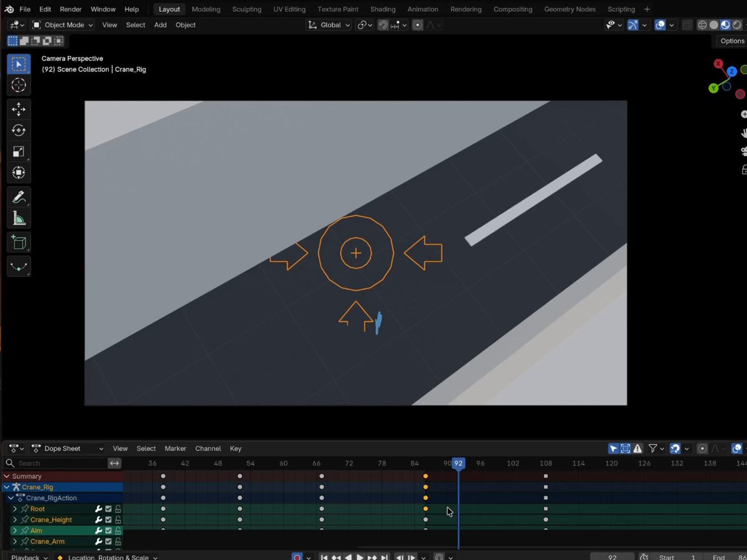The height and width of the screenshot is (560, 747).
Task: Toggle show gizmo in viewport header
Action: pyautogui.click(x=632, y=25)
